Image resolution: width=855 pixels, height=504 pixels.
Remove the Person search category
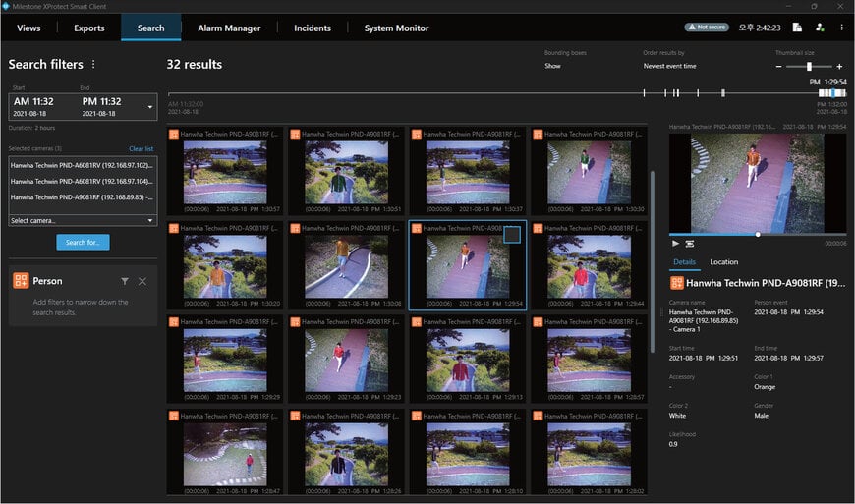tap(142, 281)
